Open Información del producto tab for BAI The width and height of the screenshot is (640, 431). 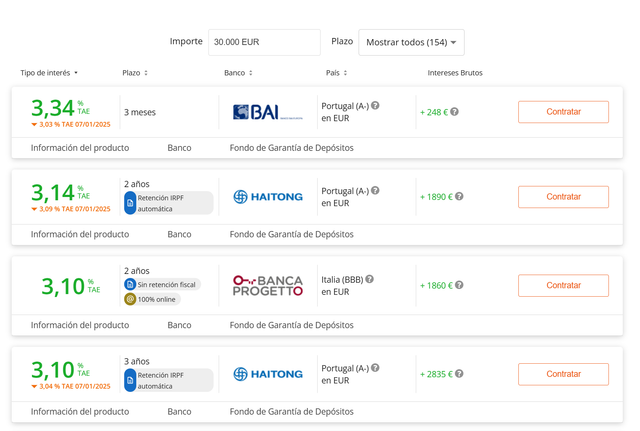coord(80,148)
